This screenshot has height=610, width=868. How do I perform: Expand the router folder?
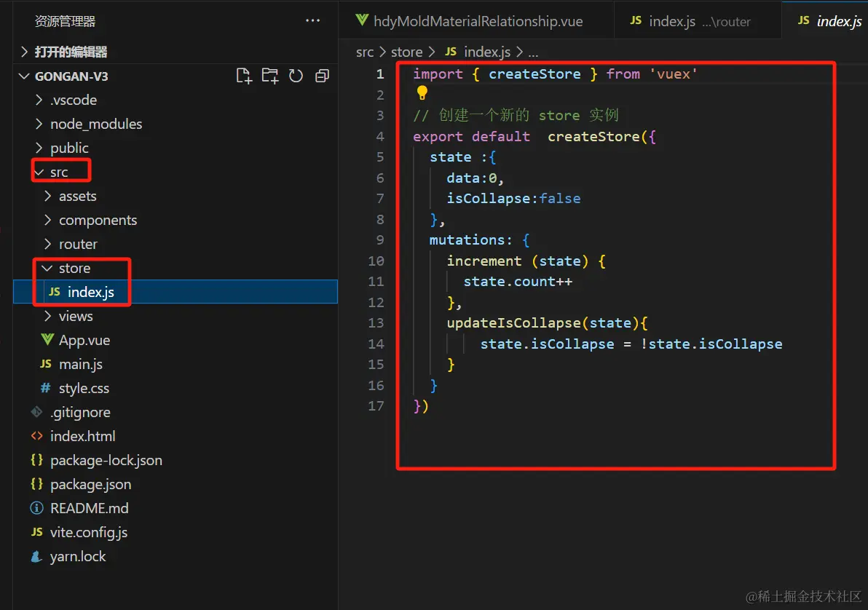(x=47, y=244)
